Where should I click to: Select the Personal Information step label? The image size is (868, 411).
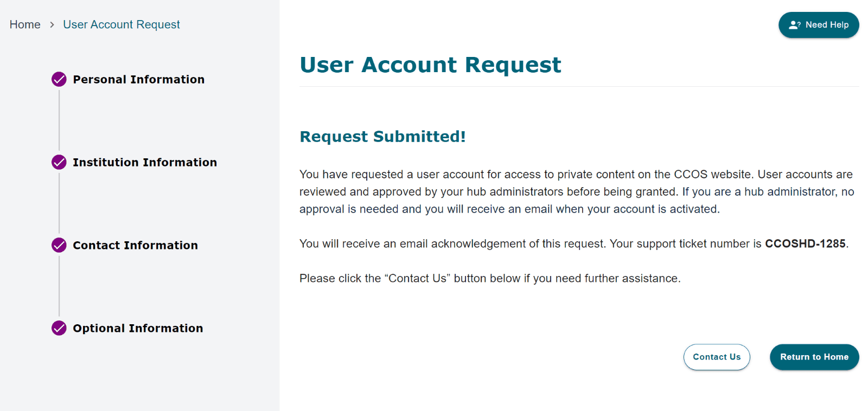pyautogui.click(x=139, y=79)
